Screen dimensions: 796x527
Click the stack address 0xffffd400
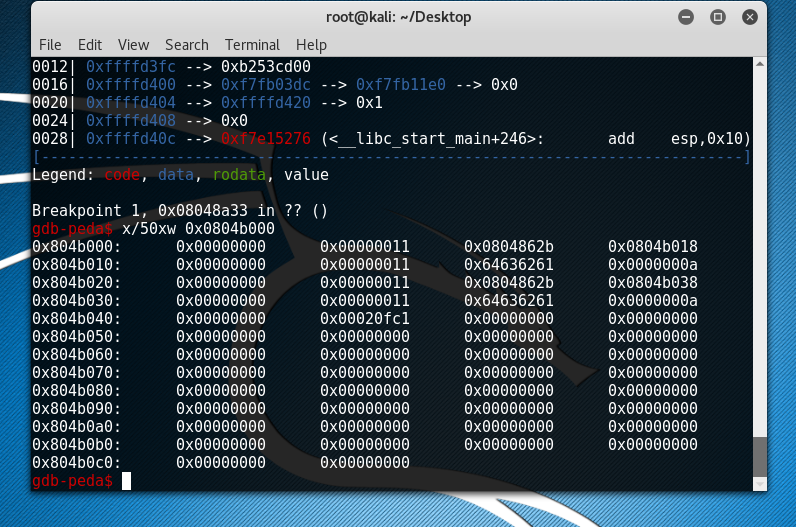130,84
